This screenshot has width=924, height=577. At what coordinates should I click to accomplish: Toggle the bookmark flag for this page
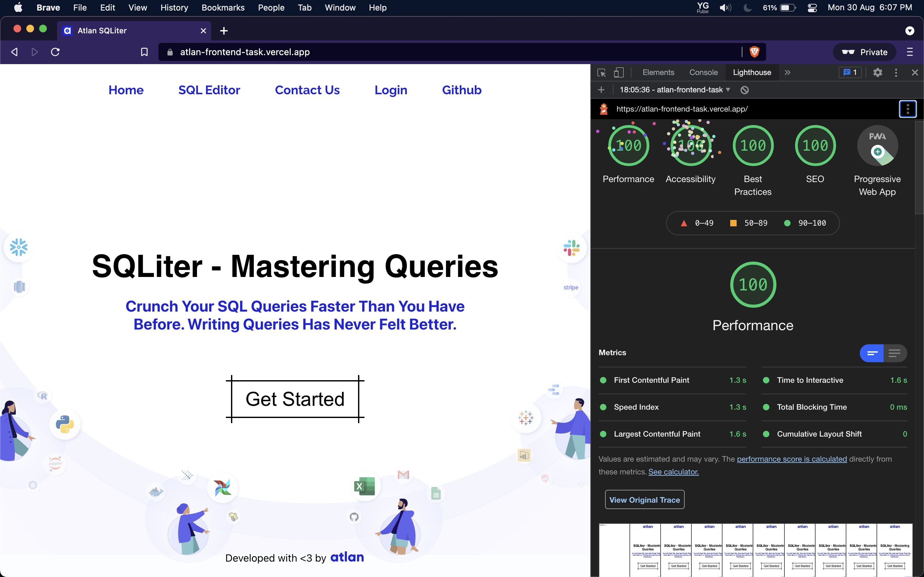pyautogui.click(x=144, y=52)
